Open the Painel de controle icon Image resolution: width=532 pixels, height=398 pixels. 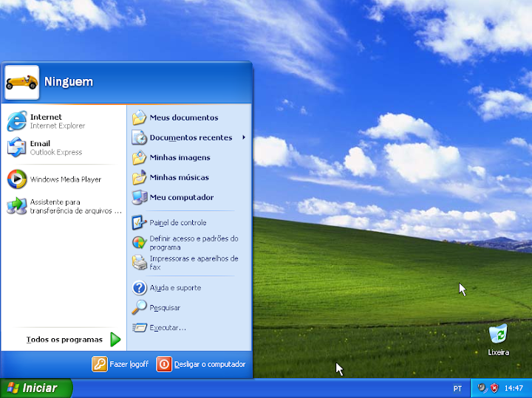coord(139,223)
